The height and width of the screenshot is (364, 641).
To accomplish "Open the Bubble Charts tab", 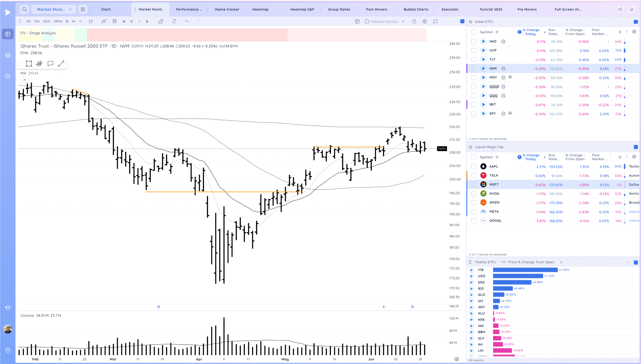I will 416,9.
